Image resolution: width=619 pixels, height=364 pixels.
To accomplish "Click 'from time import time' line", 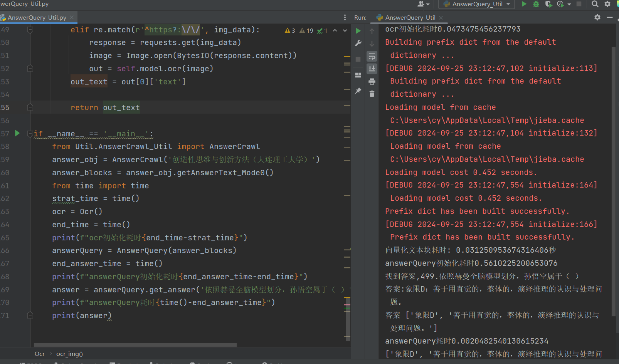I will pos(100,186).
